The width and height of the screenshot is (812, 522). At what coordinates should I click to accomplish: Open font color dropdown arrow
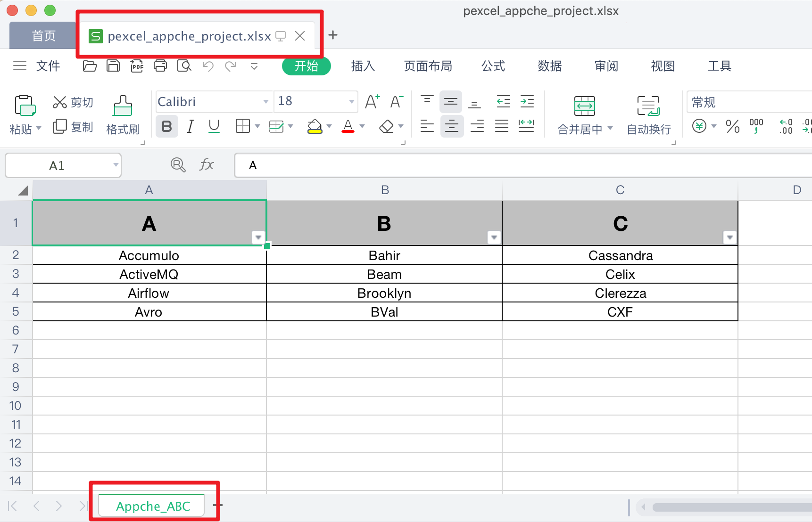[362, 126]
